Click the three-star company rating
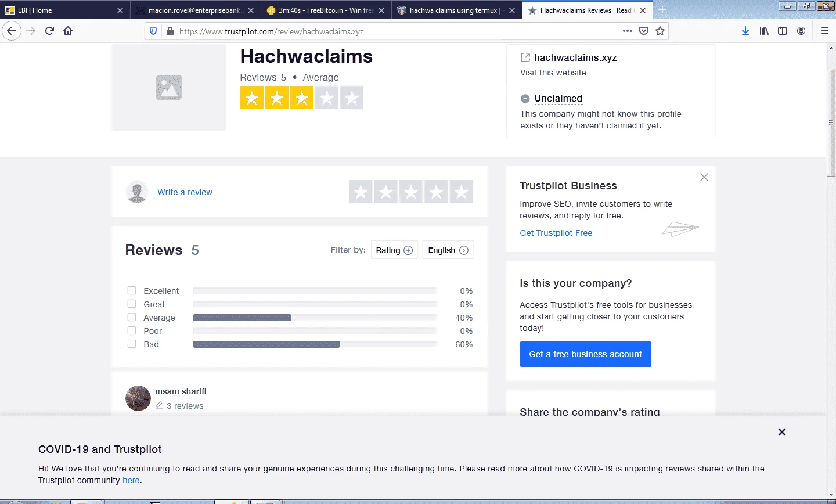 click(302, 98)
